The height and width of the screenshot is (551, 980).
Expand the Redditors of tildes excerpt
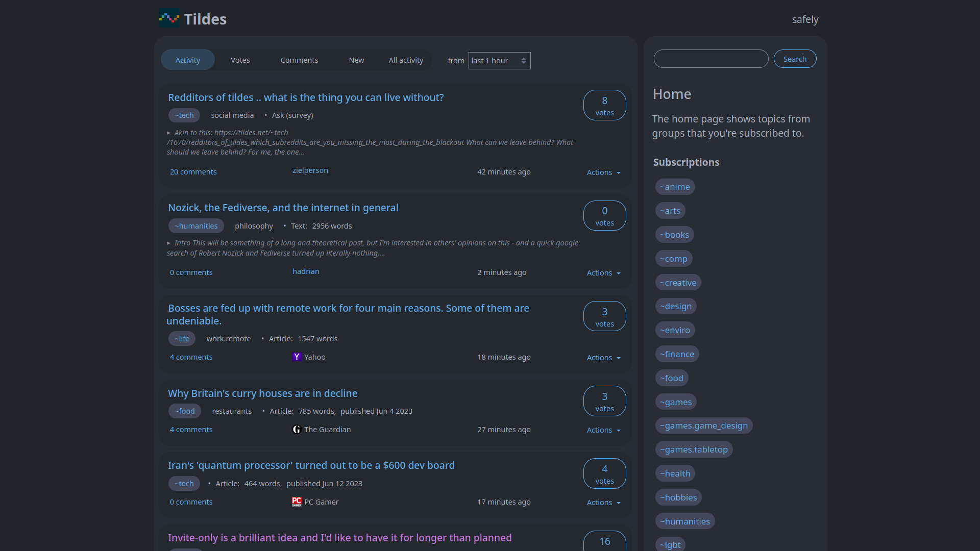pyautogui.click(x=169, y=133)
